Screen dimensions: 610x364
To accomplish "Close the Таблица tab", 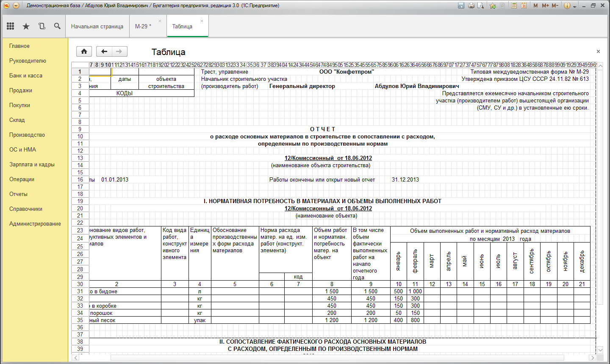I will click(x=202, y=21).
